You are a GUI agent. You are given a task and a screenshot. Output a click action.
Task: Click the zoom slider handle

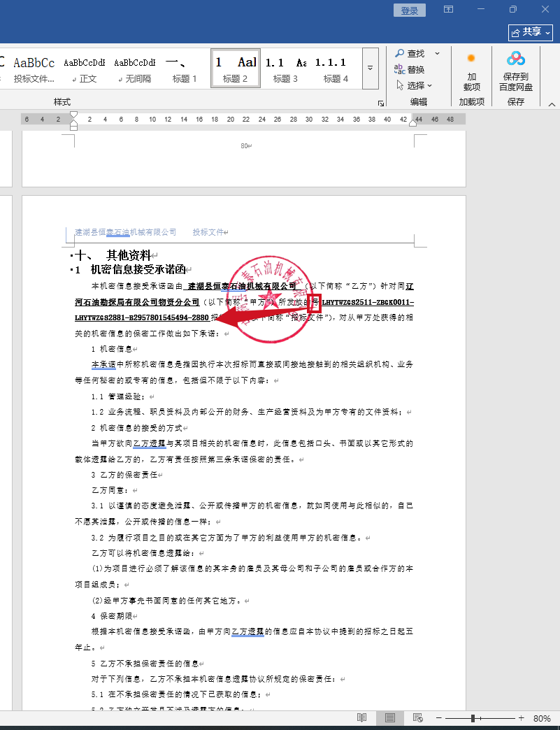tap(473, 718)
